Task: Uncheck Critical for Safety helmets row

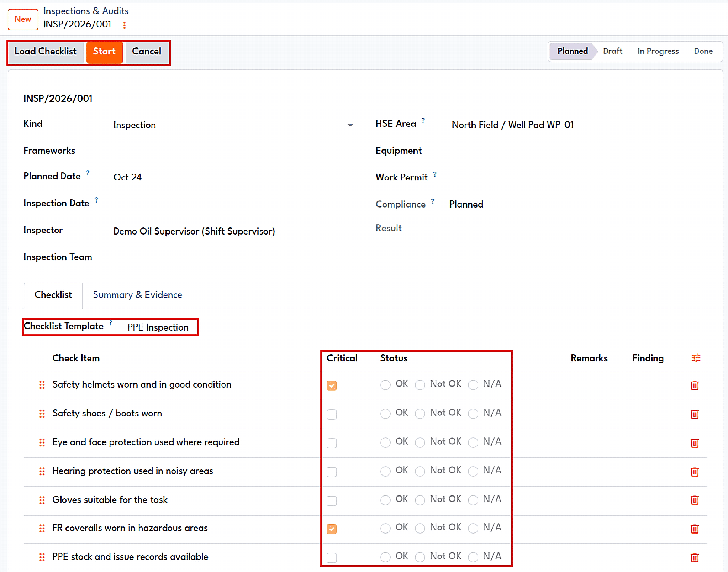Action: [x=332, y=385]
